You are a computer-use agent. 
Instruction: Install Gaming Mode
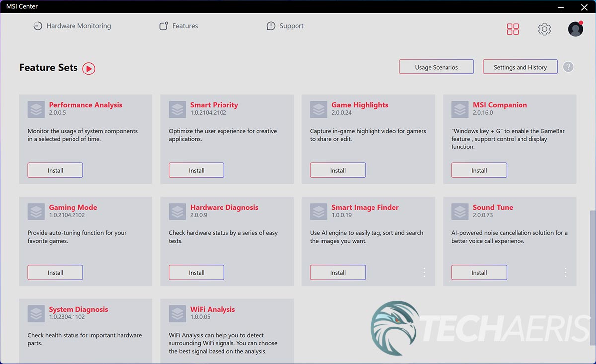pos(55,273)
